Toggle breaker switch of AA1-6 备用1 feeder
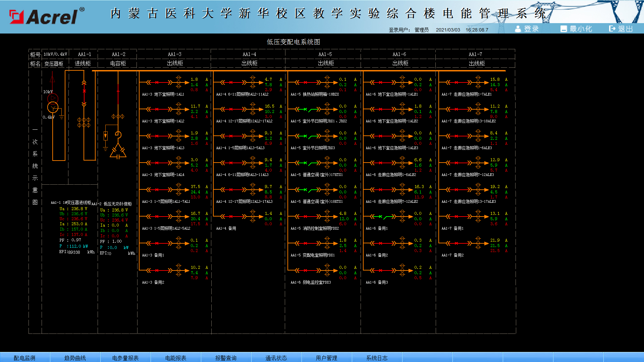The height and width of the screenshot is (362, 644). [380, 217]
